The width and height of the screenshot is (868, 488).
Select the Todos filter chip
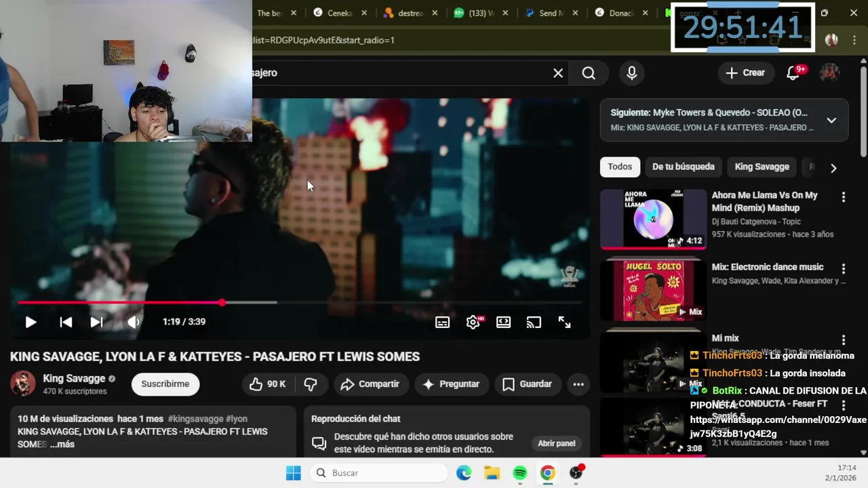point(620,167)
